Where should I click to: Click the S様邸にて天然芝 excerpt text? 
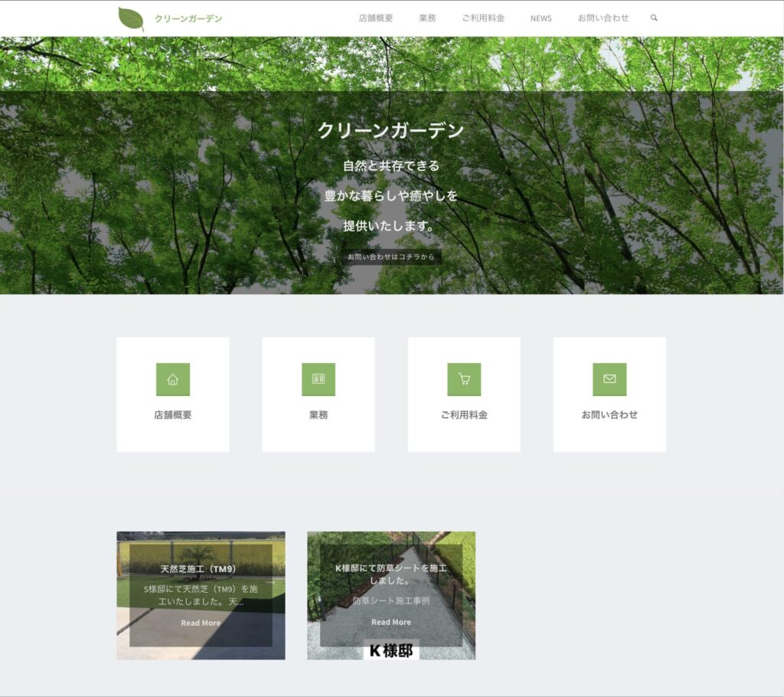click(x=201, y=595)
